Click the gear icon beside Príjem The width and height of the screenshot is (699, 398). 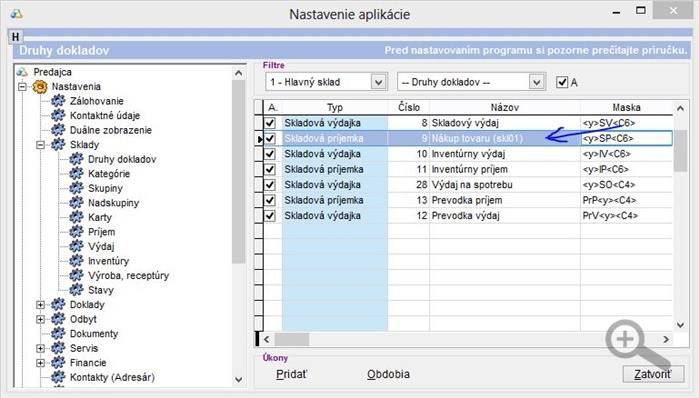(76, 232)
